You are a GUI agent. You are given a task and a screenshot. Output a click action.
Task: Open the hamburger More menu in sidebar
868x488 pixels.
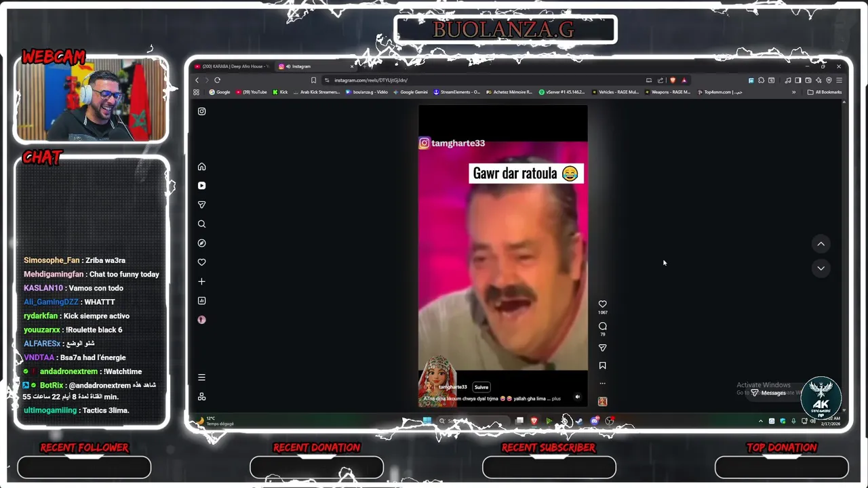(x=201, y=378)
